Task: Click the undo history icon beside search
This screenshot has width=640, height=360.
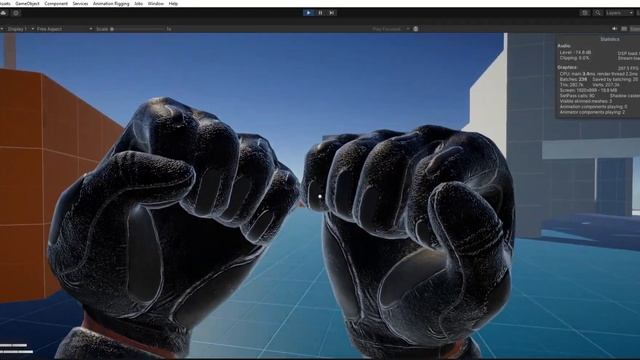Action: (585, 13)
